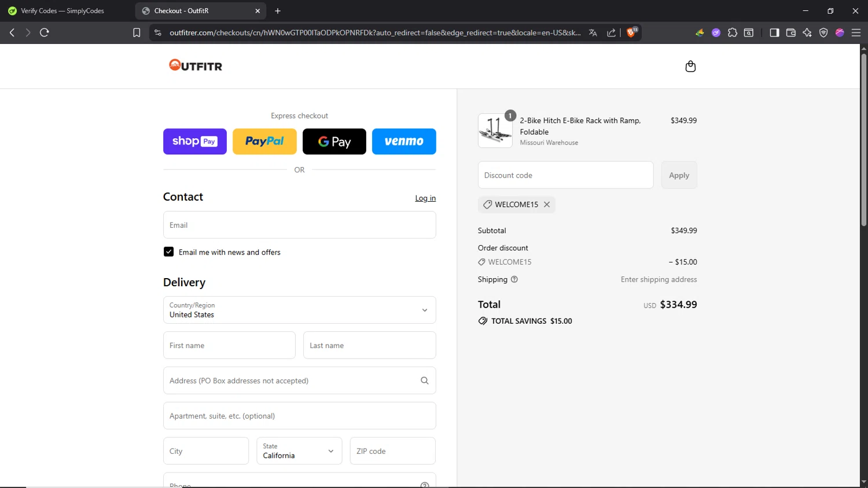Open the Brave VPN shield icon
The width and height of the screenshot is (868, 488).
click(x=823, y=33)
